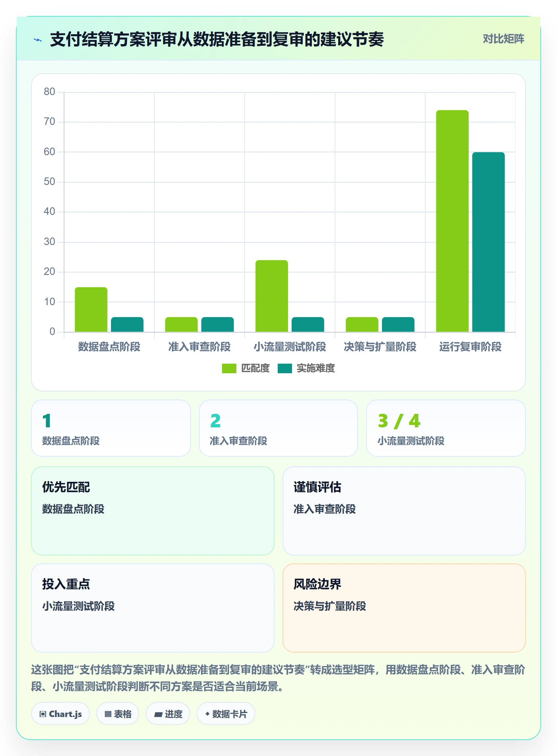Click the grid icon in the 表格 chip
The width and height of the screenshot is (557, 756).
coord(108,714)
